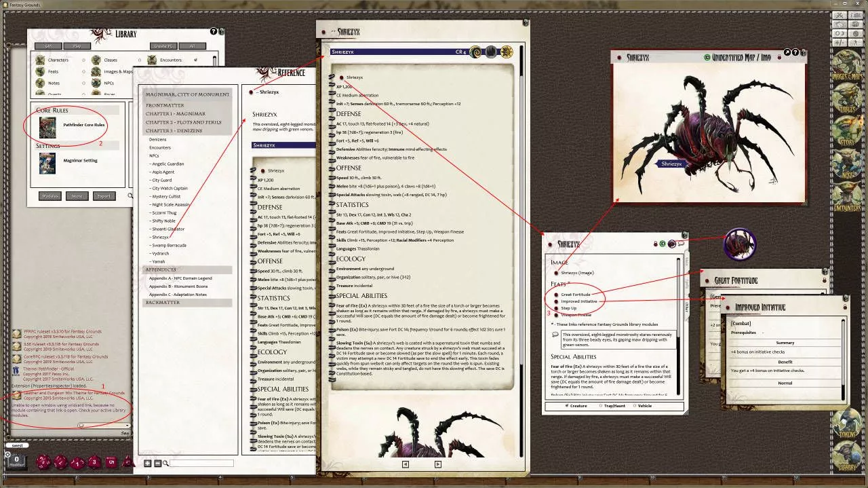Image resolution: width=868 pixels, height=488 pixels.
Task: Click expand-all plus icon in Reference window
Action: [147, 463]
